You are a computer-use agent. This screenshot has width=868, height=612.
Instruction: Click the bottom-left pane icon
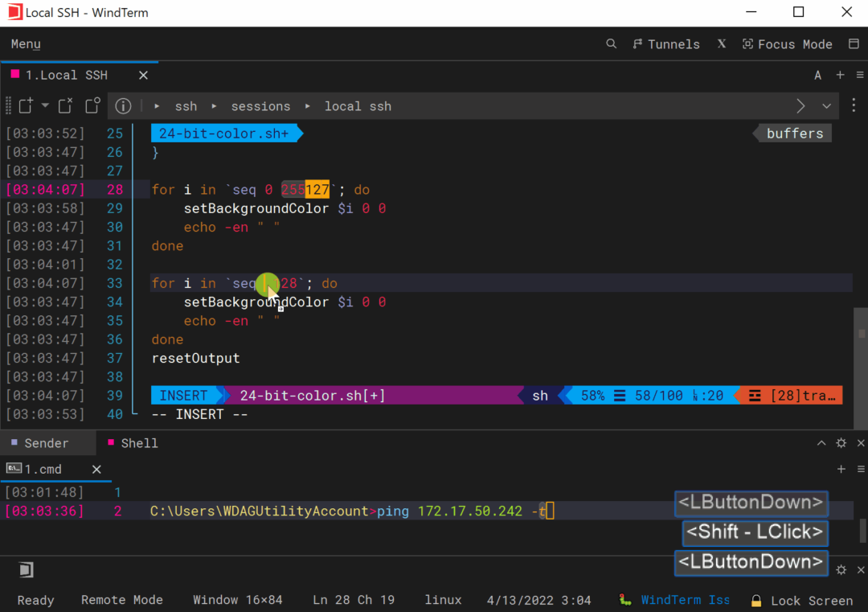[x=26, y=569]
